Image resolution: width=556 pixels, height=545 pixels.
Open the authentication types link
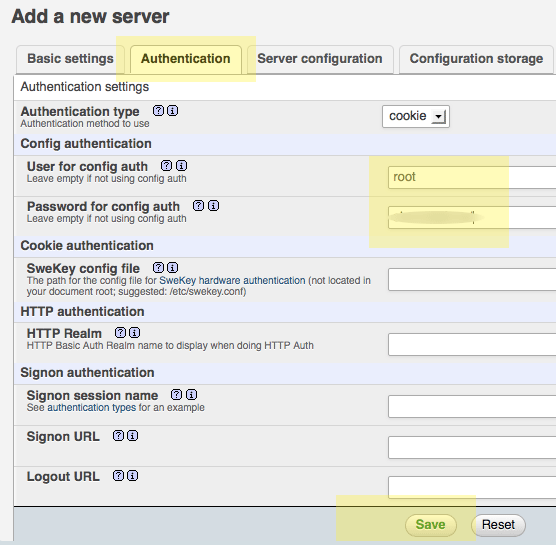[x=91, y=407]
